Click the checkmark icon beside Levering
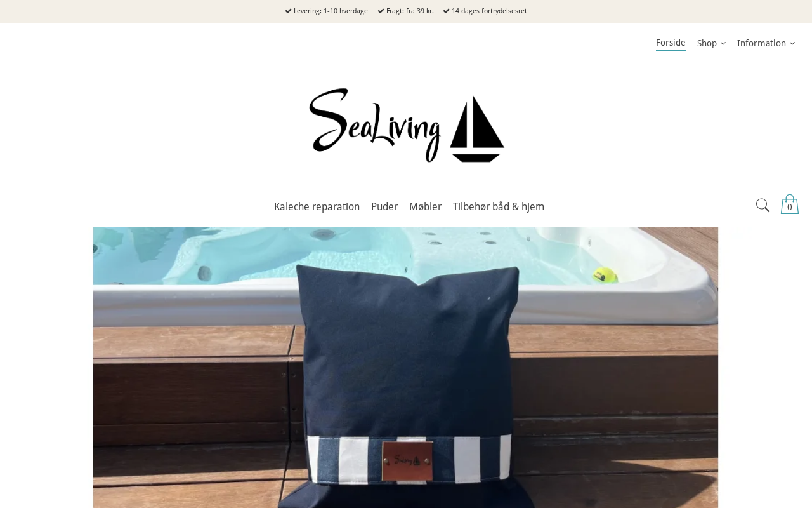The height and width of the screenshot is (508, 812). tap(288, 11)
